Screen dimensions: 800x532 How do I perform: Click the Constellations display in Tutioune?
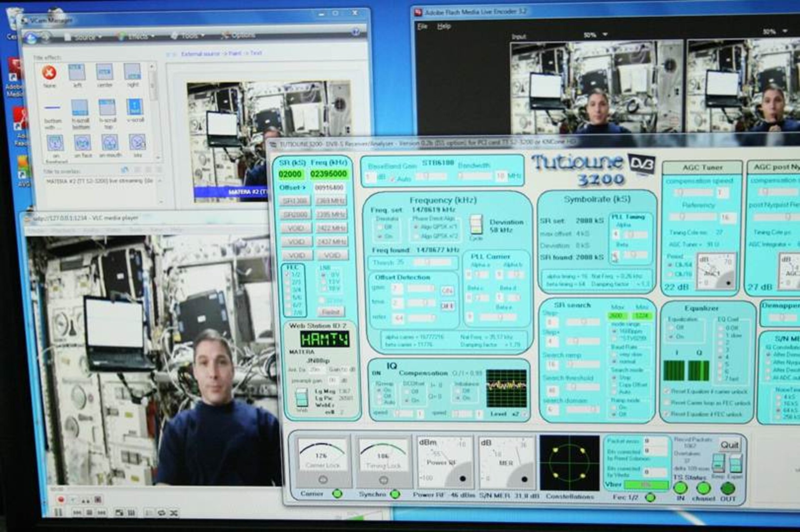[570, 463]
